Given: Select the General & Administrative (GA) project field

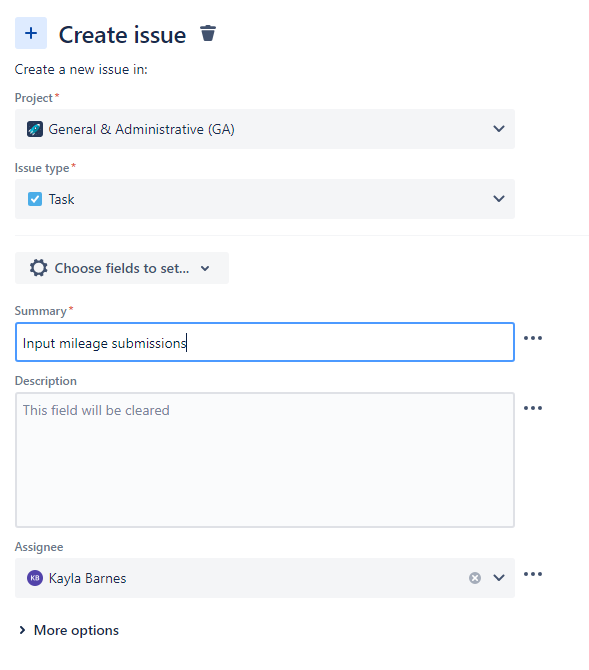Looking at the screenshot, I should 265,129.
